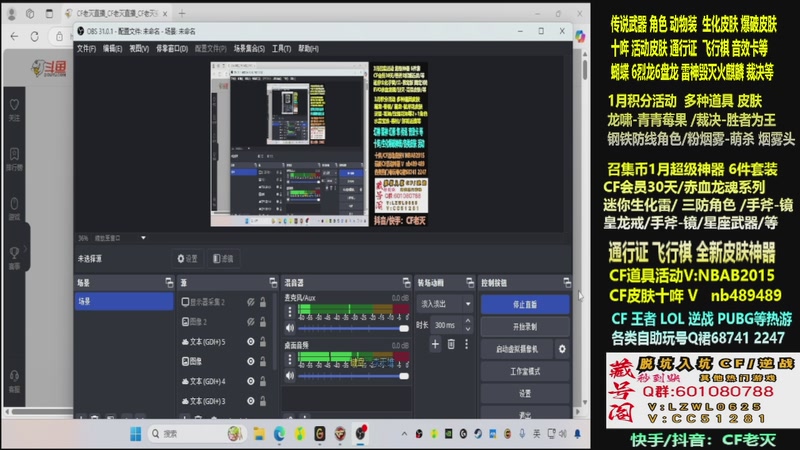Pop out the 混音器 mixer dock

pyautogui.click(x=406, y=283)
